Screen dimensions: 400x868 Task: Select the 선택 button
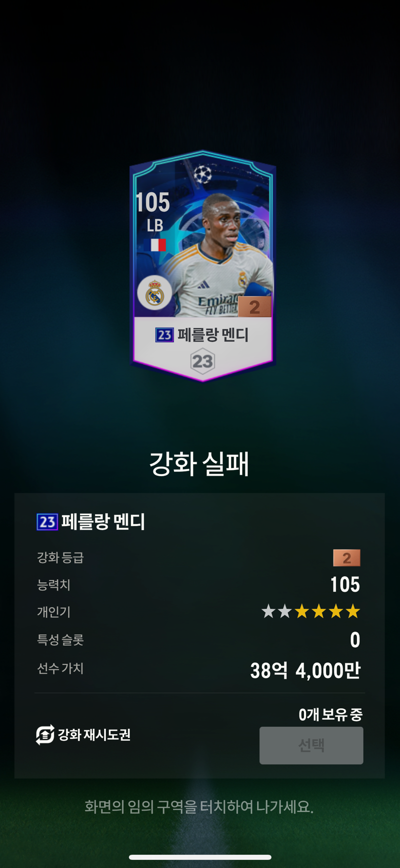[x=311, y=745]
